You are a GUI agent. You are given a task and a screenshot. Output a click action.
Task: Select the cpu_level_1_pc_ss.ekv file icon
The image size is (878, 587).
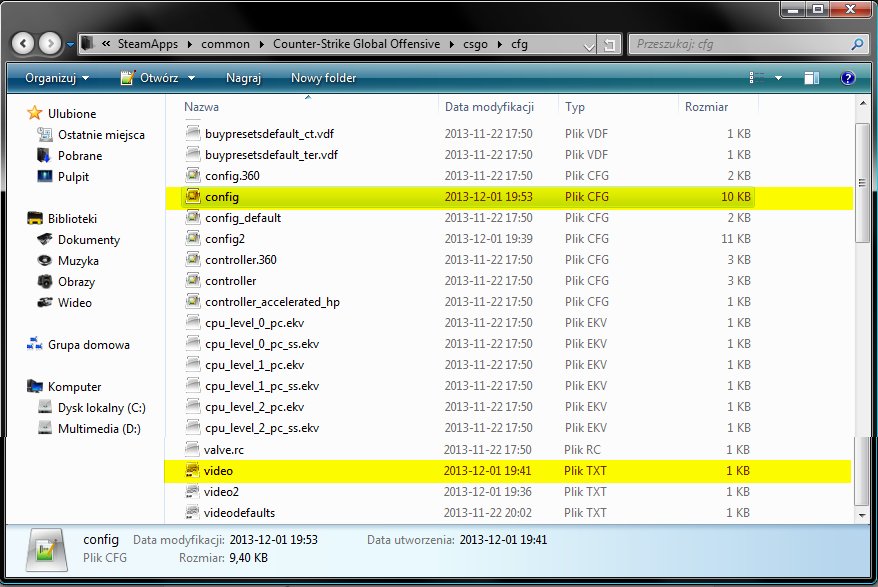pyautogui.click(x=193, y=385)
